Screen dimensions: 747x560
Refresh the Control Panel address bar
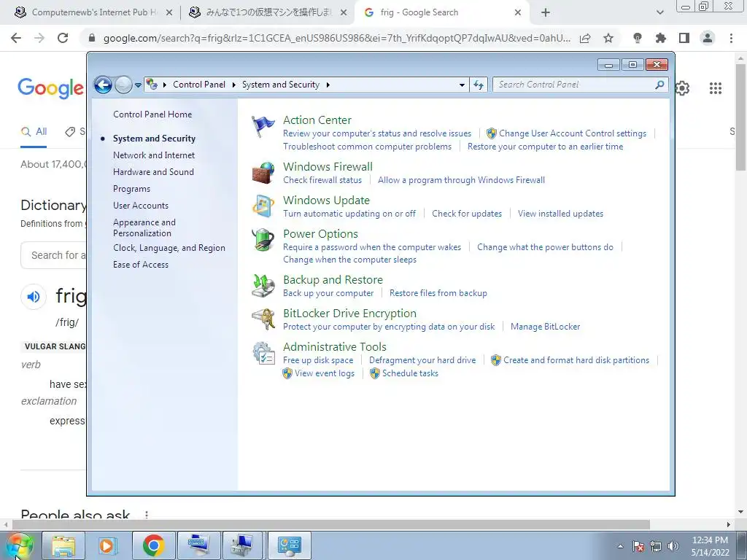[479, 85]
